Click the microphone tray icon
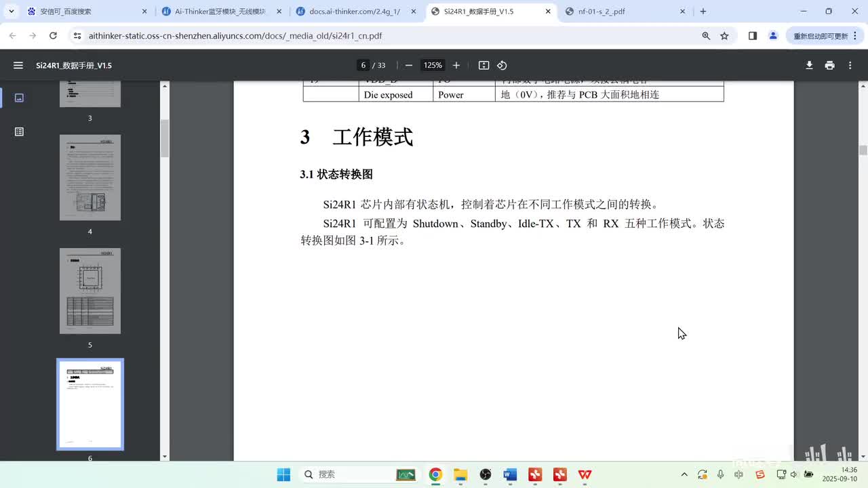 coord(720,474)
